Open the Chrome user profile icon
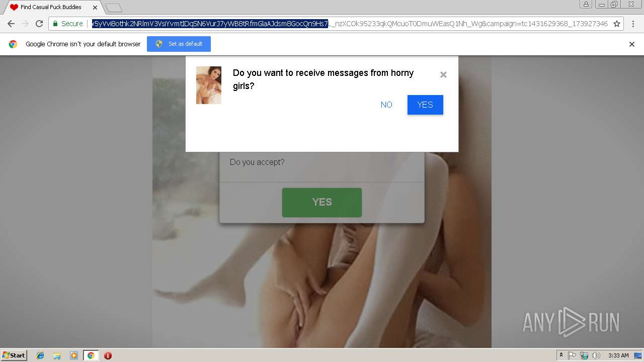 [x=586, y=4]
